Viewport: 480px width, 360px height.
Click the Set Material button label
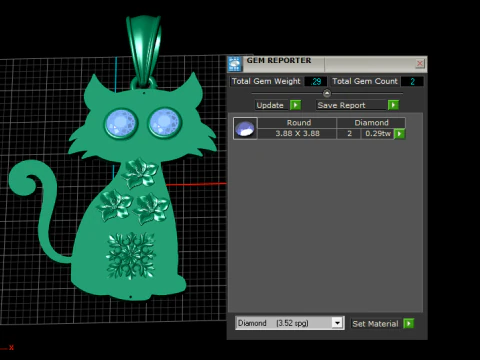click(x=375, y=324)
